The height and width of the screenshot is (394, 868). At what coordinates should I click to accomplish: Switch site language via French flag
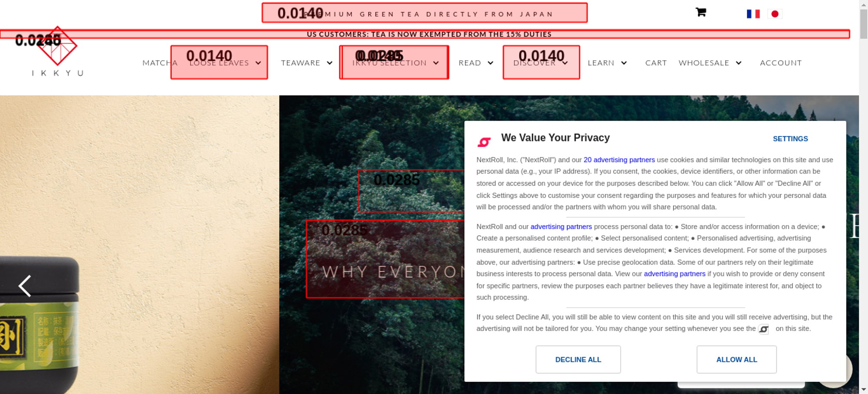tap(753, 14)
